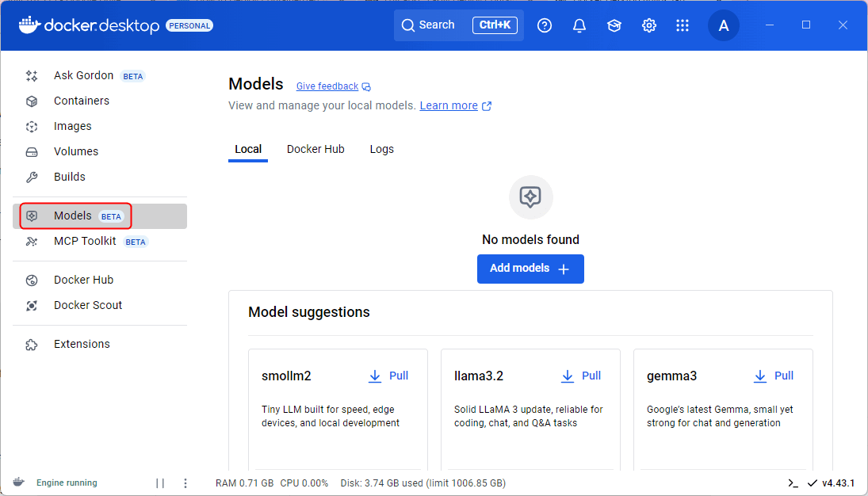Image resolution: width=868 pixels, height=496 pixels.
Task: Pull the llama3.2 model
Action: click(x=581, y=376)
